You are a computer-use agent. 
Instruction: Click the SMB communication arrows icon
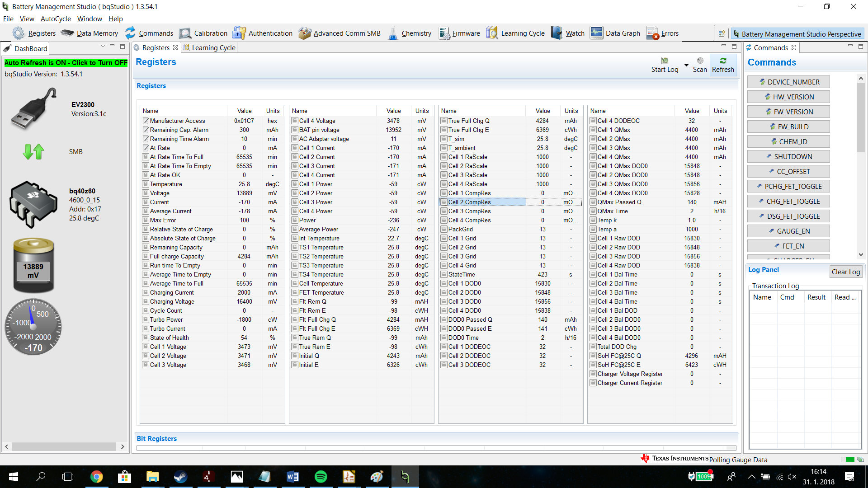pos(33,152)
